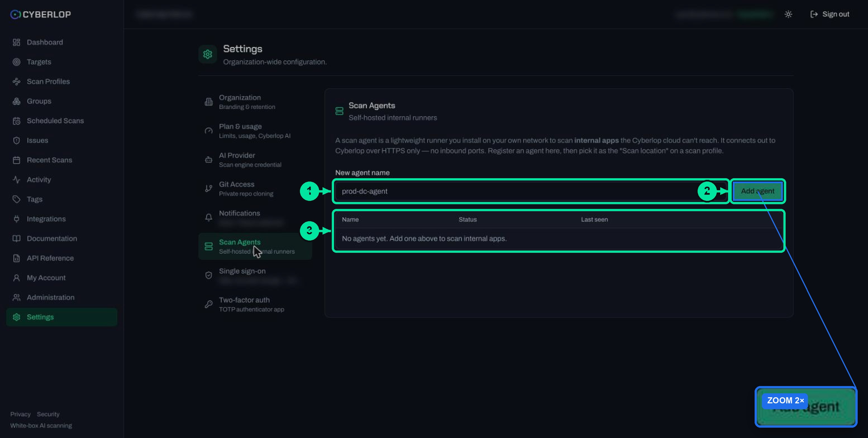This screenshot has height=438, width=868.
Task: Open the Plan & usage settings section
Action: [x=255, y=131]
